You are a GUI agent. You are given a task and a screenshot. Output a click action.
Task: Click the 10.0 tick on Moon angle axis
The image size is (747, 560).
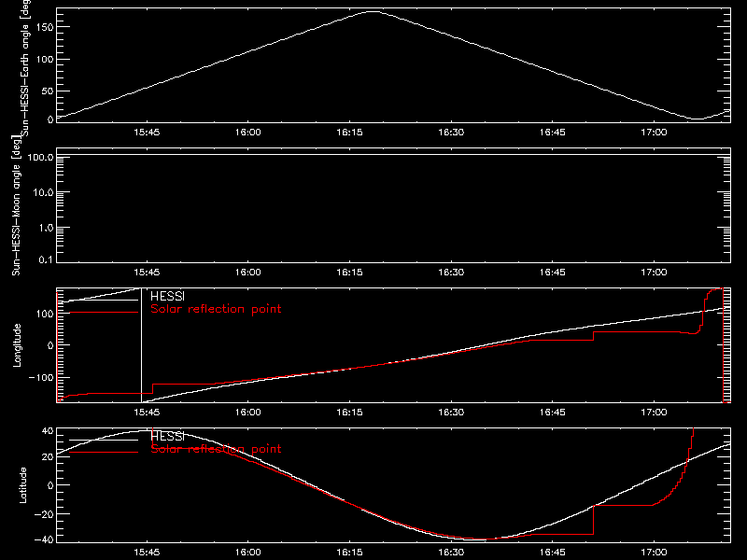[x=43, y=192]
